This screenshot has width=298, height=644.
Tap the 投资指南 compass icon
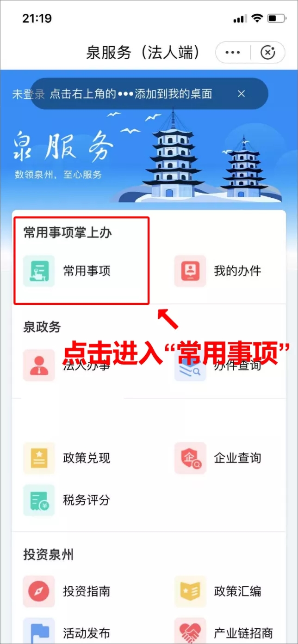point(39,591)
